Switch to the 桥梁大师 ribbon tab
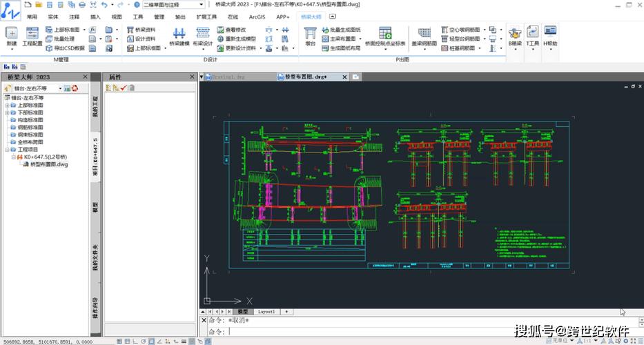The image size is (644, 345). [x=310, y=17]
